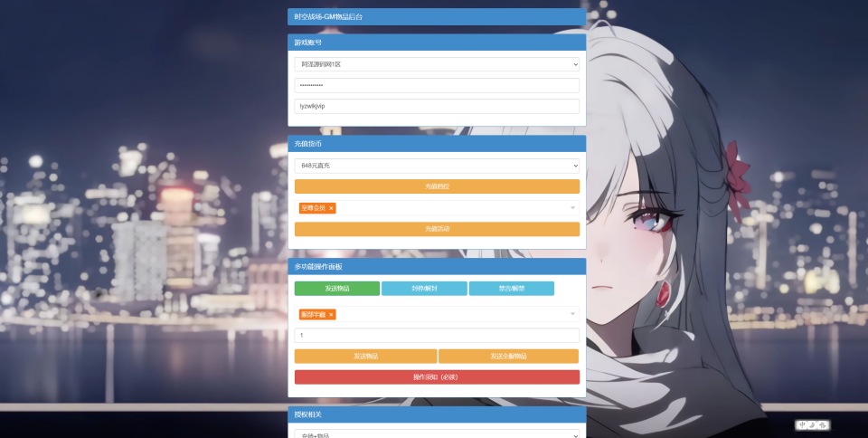Open the server selection dropdown 阿涅源码网1区
Screen dimensions: 868x438
pyautogui.click(x=437, y=64)
